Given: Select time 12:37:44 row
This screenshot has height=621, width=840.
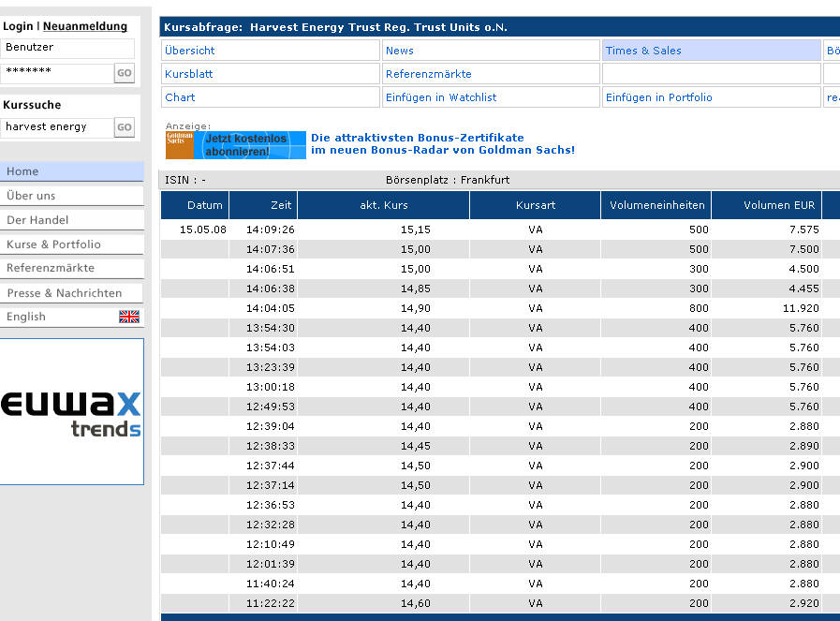Looking at the screenshot, I should 270,466.
